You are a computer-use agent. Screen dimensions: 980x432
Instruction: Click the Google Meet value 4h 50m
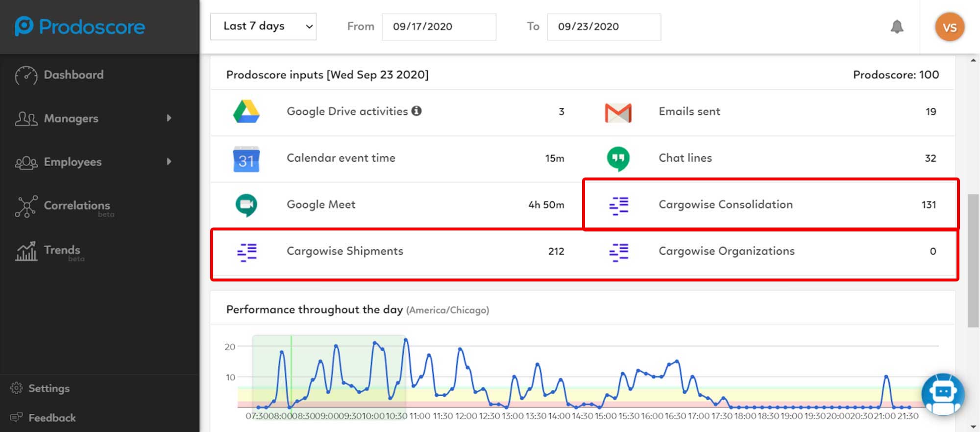[x=546, y=205]
